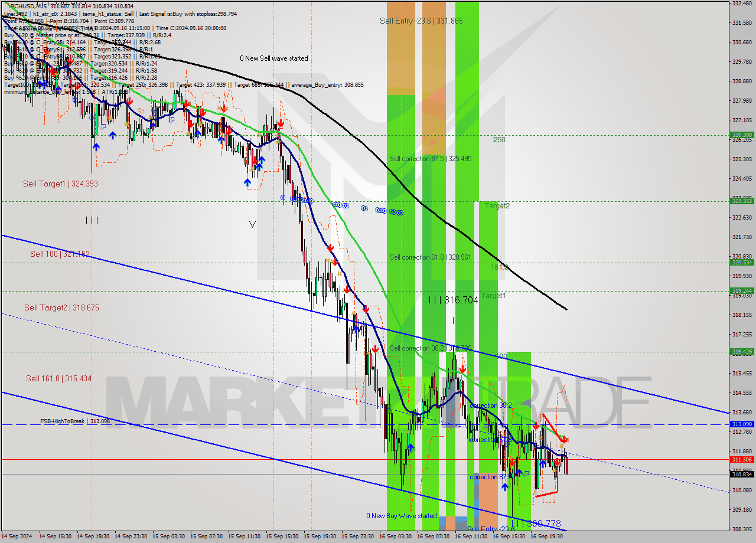Click the 'I I I 309.778' label
Image resolution: width=756 pixels, height=543 pixels.
point(536,524)
